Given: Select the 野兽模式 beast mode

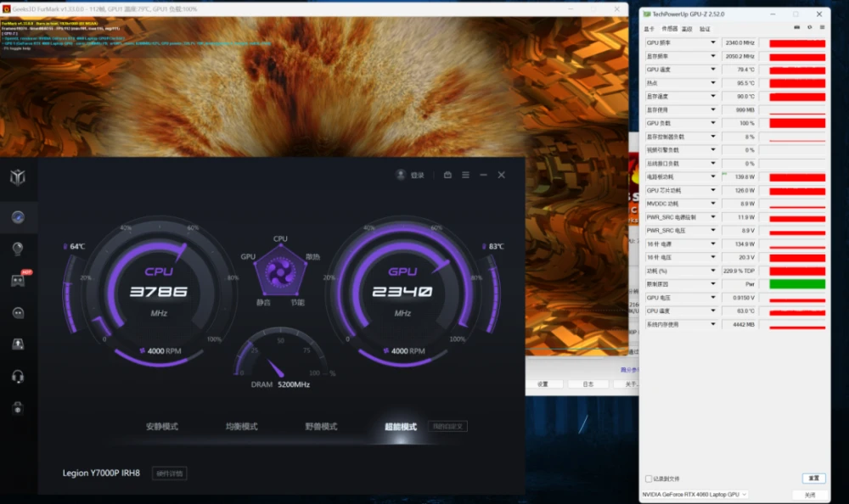Looking at the screenshot, I should 321,427.
